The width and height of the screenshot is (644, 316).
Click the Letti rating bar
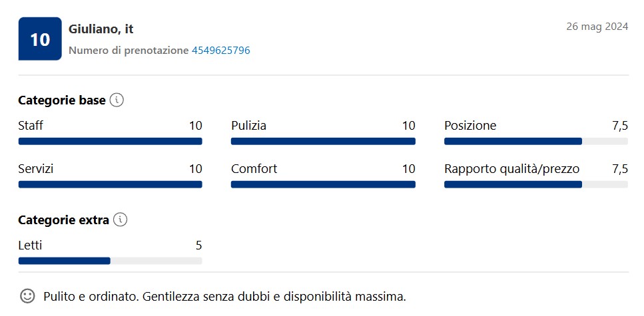tap(111, 261)
